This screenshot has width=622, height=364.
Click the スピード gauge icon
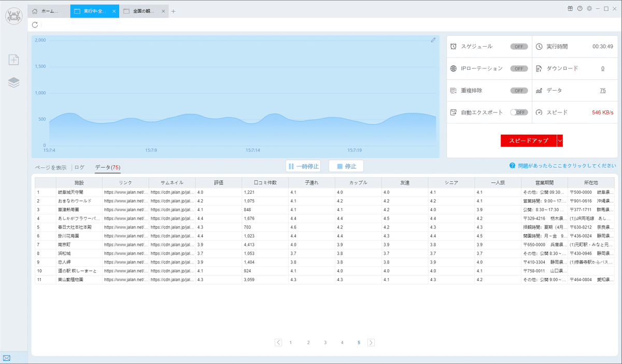tap(539, 112)
